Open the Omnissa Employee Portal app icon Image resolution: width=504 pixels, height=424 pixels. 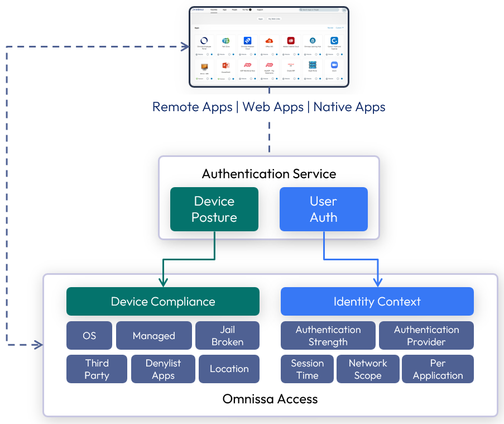point(204,41)
